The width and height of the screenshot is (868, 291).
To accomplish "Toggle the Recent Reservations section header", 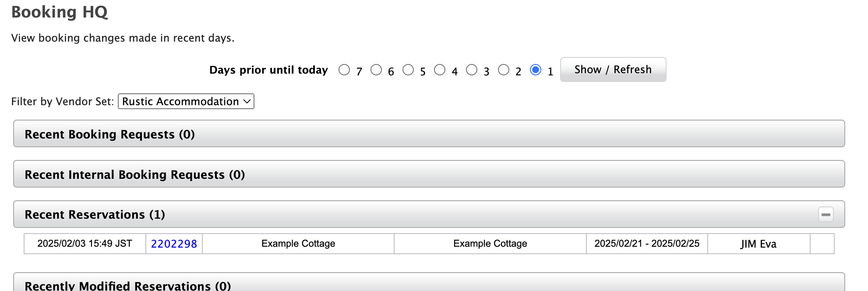I will tap(394, 214).
